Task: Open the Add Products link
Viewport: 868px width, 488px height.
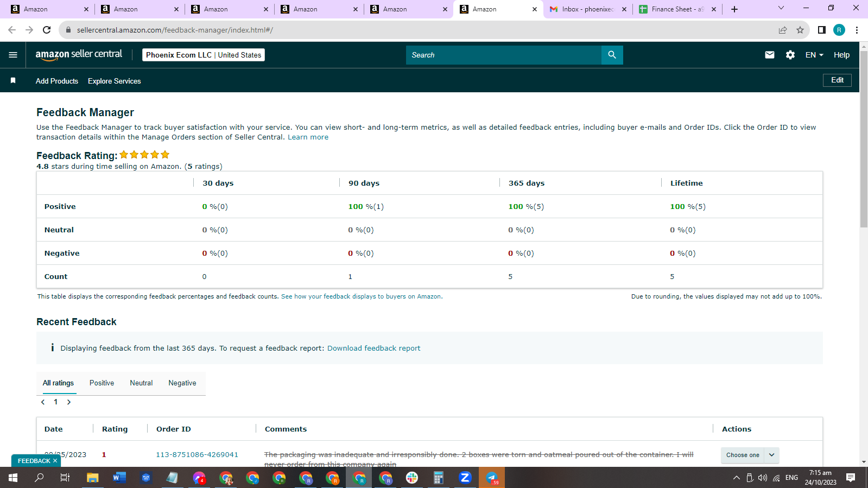Action: pos(57,81)
